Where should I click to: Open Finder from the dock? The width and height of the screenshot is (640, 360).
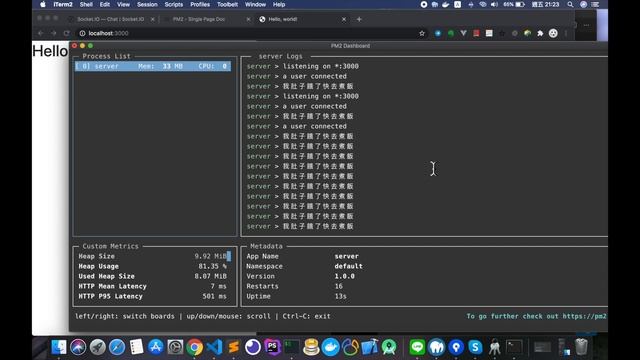tap(59, 347)
